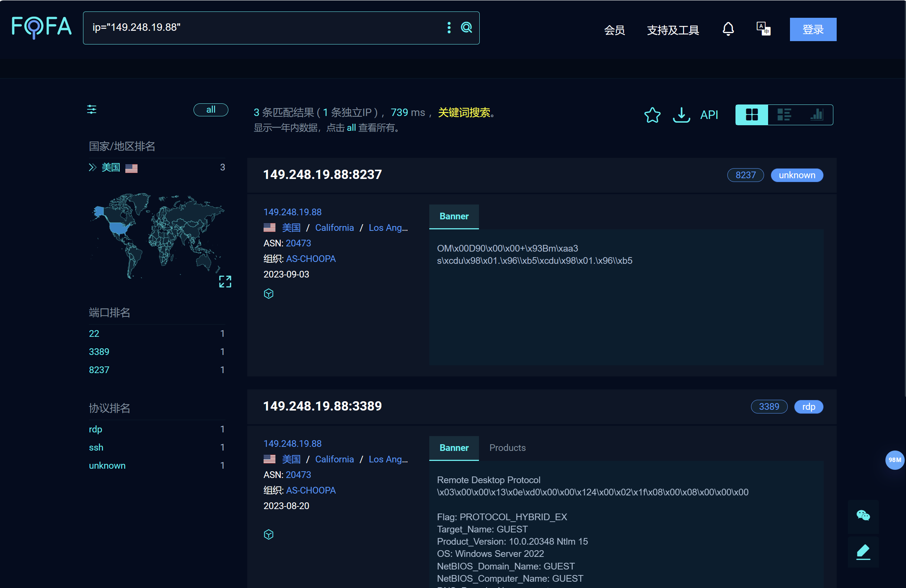
Task: Click the download results icon
Action: (x=681, y=114)
